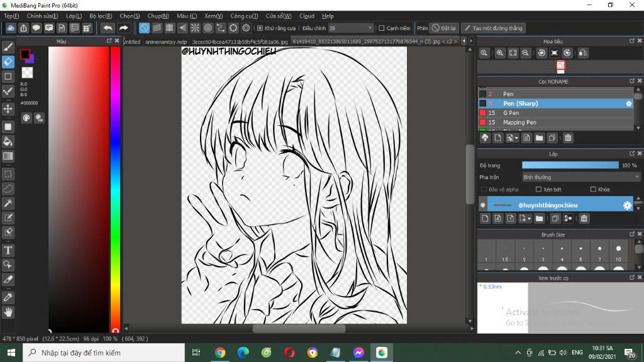Activate the Hand pan tool
The image size is (644, 362).
(8, 312)
